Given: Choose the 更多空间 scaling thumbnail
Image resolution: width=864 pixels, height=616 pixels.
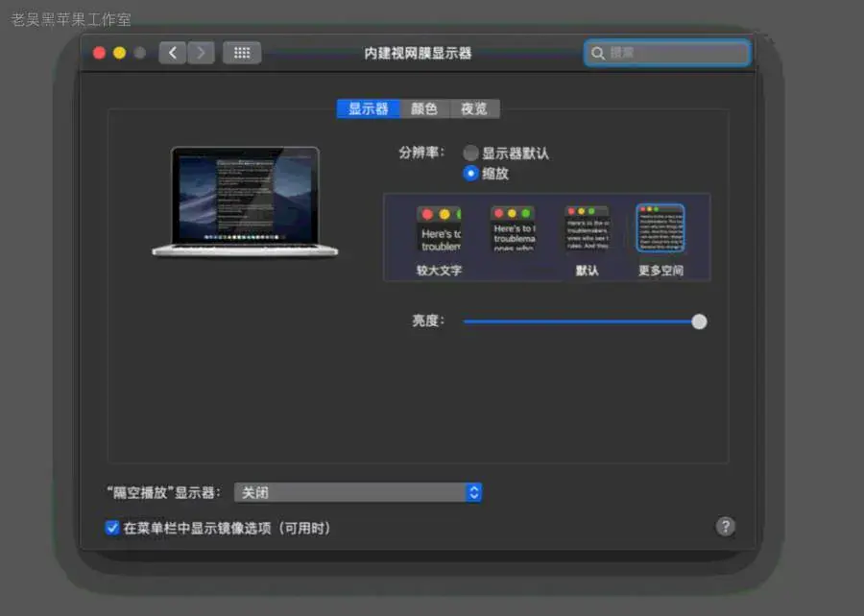Looking at the screenshot, I should point(660,228).
